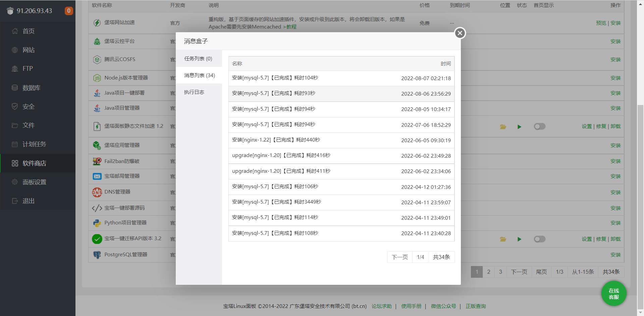
Task: Click the orange 0 notification badge
Action: click(69, 11)
